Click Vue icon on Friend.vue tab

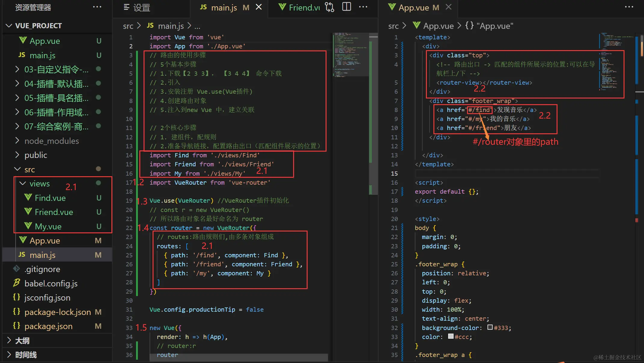click(282, 7)
